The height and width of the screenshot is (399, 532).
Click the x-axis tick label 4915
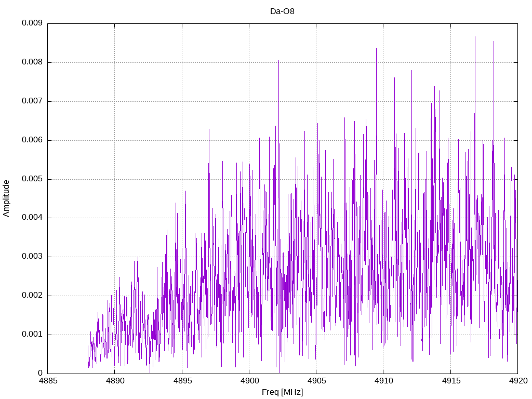click(x=451, y=381)
